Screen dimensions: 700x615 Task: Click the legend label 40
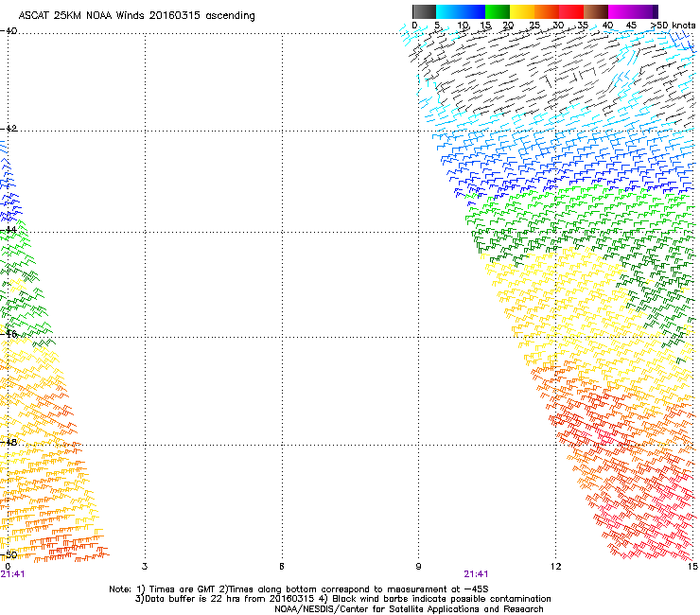(607, 26)
